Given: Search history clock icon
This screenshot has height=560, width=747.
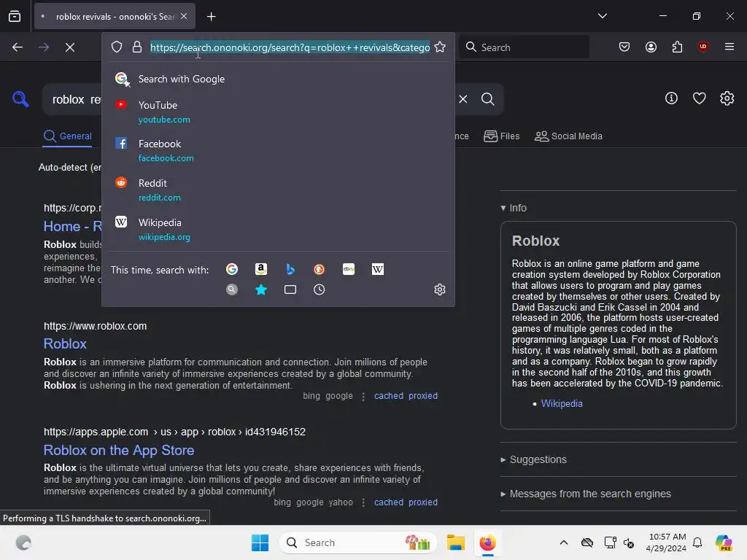Looking at the screenshot, I should click(x=320, y=289).
